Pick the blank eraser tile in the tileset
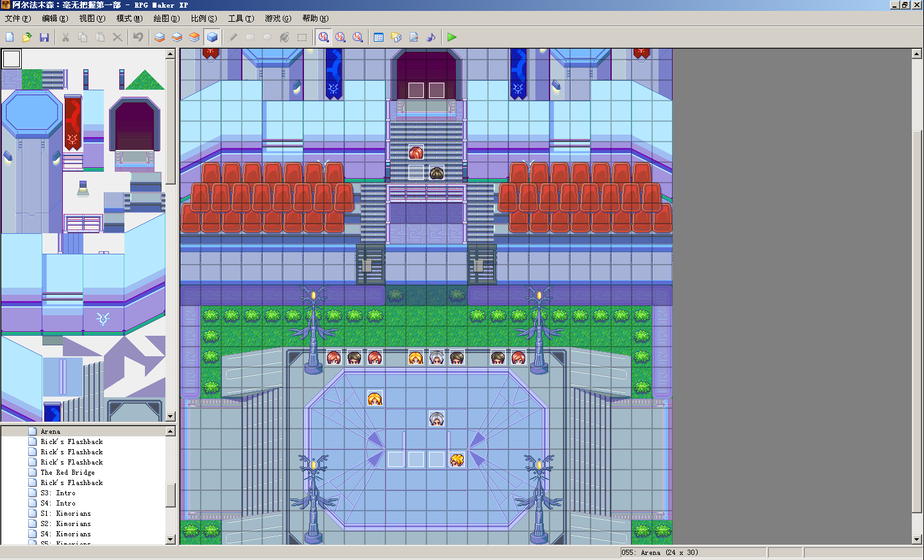This screenshot has width=924, height=560. click(x=12, y=59)
